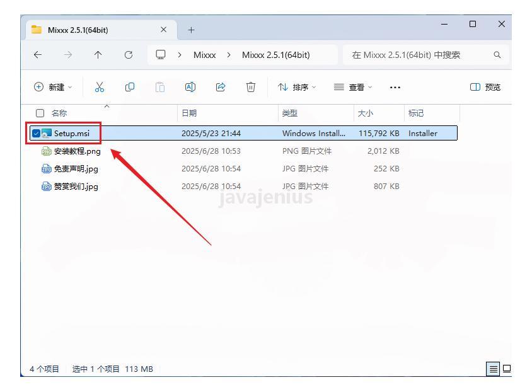
Task: Sort by the 日期 column header
Action: pyautogui.click(x=189, y=113)
